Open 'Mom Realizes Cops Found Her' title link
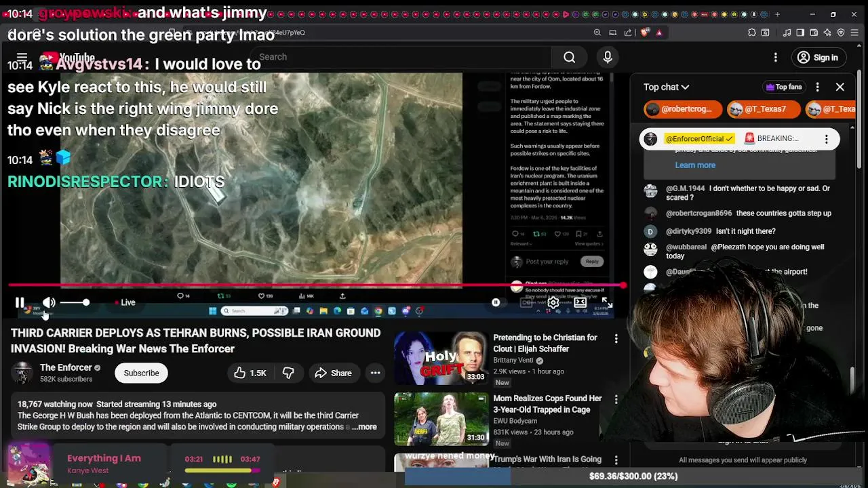The image size is (868, 488). 547,404
